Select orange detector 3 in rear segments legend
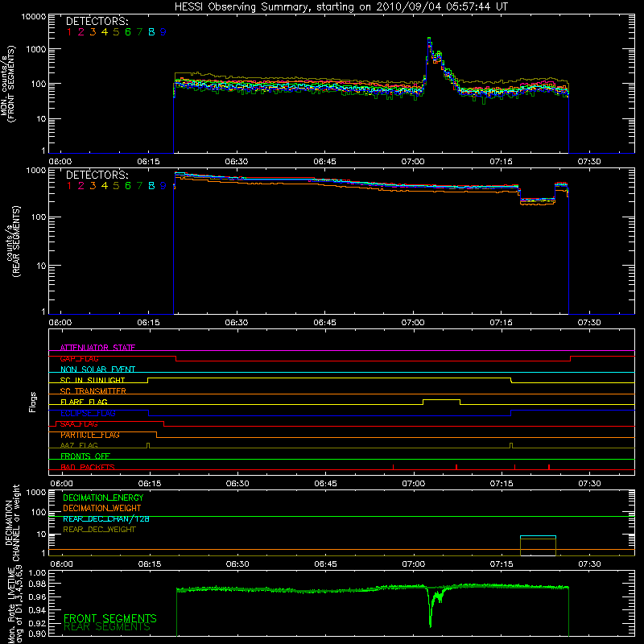Viewport: 644px width, 644px height. 93,186
